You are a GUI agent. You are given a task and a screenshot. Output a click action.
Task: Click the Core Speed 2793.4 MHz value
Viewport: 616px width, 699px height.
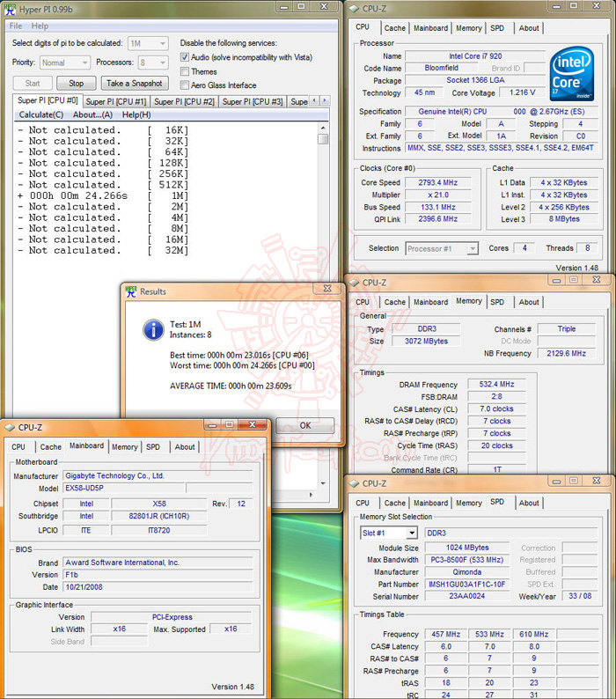(437, 182)
